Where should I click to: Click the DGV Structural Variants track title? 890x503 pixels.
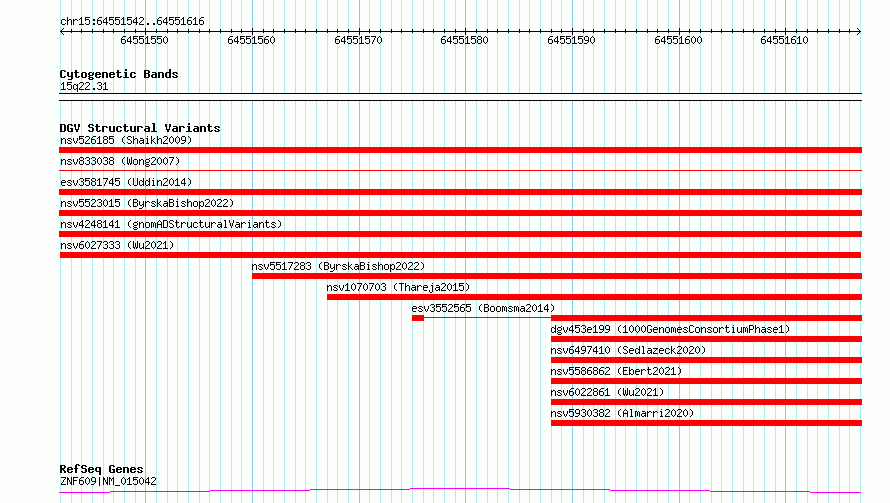[140, 128]
